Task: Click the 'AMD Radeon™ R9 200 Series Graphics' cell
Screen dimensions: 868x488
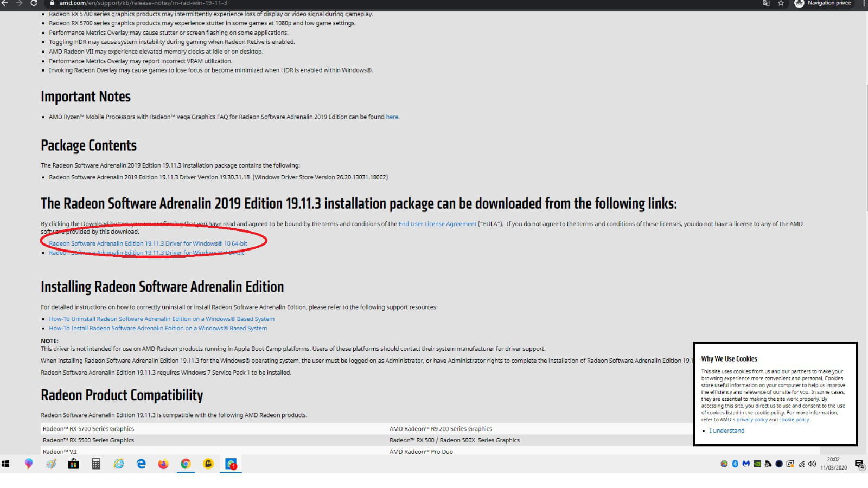Action: pos(441,429)
